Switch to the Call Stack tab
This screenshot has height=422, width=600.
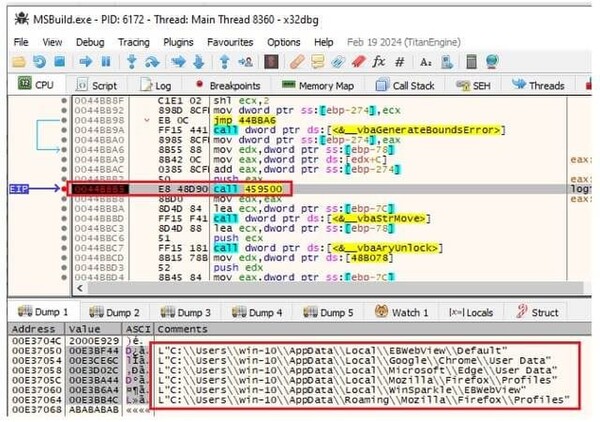coord(405,85)
